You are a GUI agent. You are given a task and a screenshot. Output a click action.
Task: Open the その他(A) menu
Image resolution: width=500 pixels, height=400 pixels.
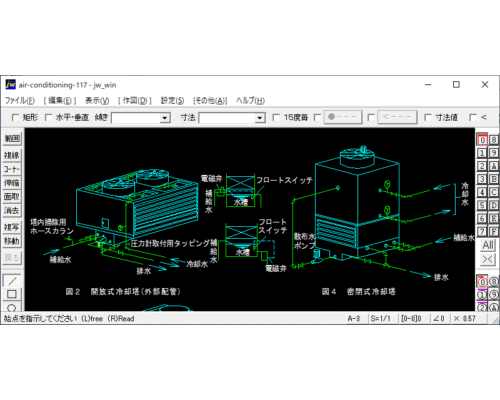pyautogui.click(x=210, y=100)
